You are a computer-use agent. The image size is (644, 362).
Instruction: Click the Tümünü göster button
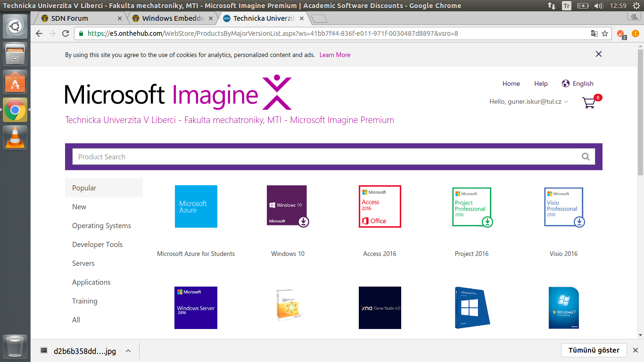(x=594, y=350)
